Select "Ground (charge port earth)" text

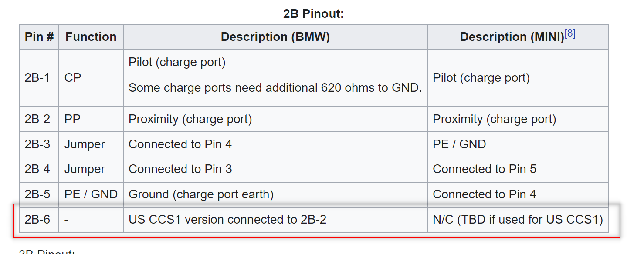point(201,194)
